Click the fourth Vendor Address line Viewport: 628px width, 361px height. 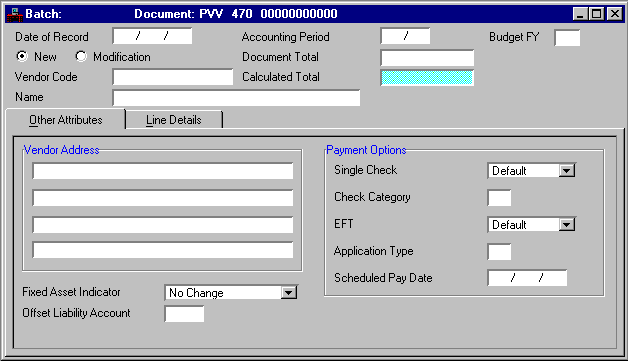(x=163, y=250)
